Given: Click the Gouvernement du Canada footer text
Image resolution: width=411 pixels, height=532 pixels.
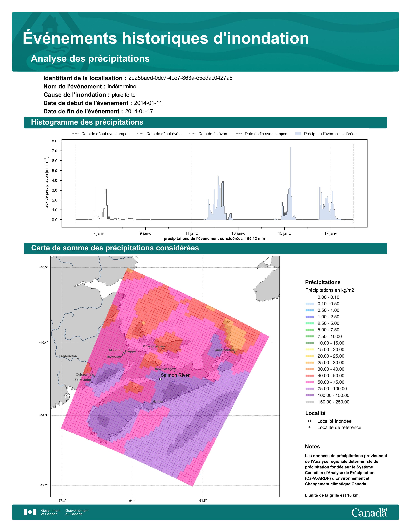Looking at the screenshot, I should click(77, 512).
